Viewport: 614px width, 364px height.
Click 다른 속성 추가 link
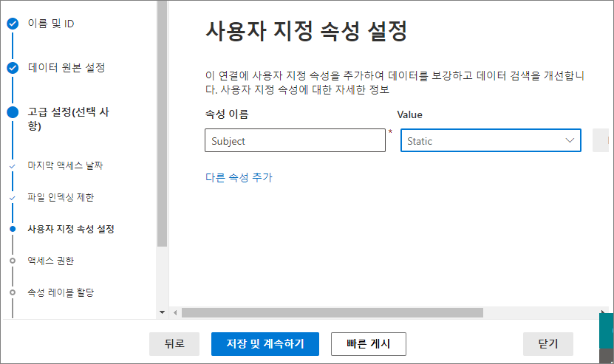coord(239,177)
